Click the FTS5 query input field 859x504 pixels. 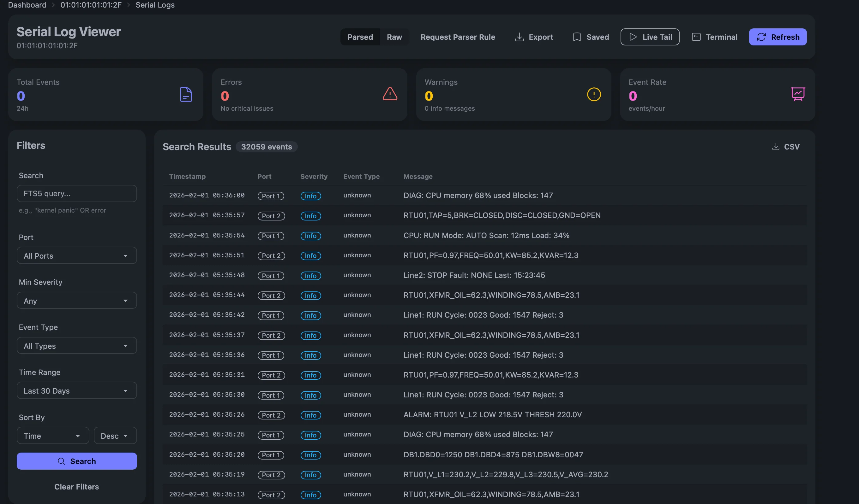tap(76, 193)
